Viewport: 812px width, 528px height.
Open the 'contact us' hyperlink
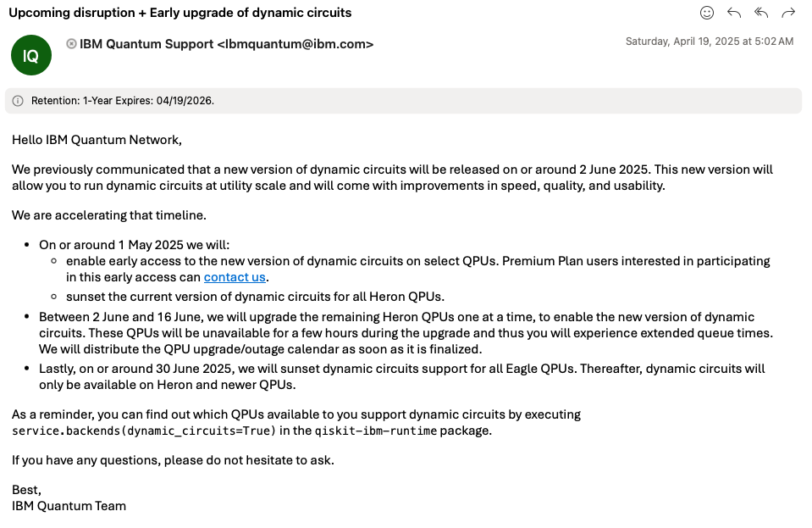tap(235, 277)
